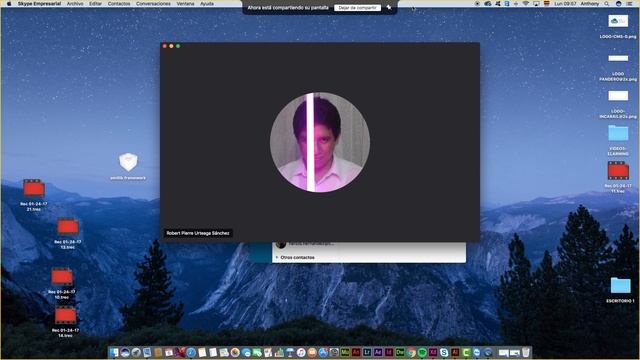Screen dimensions: 640x360
Task: Launch Siri from the dock
Action: click(125, 352)
